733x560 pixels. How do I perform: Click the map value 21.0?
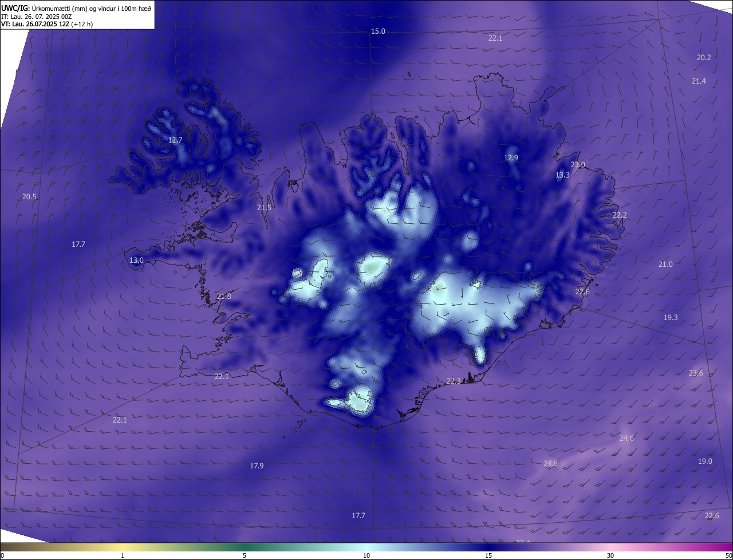tap(665, 264)
